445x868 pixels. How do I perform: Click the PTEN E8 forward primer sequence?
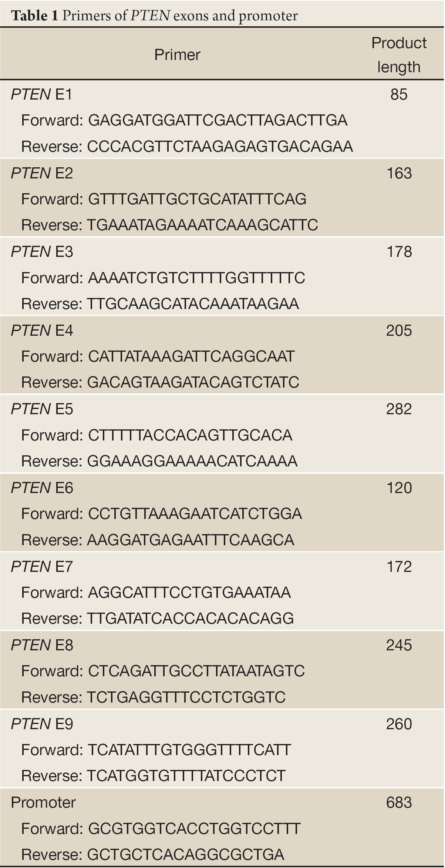[x=196, y=671]
